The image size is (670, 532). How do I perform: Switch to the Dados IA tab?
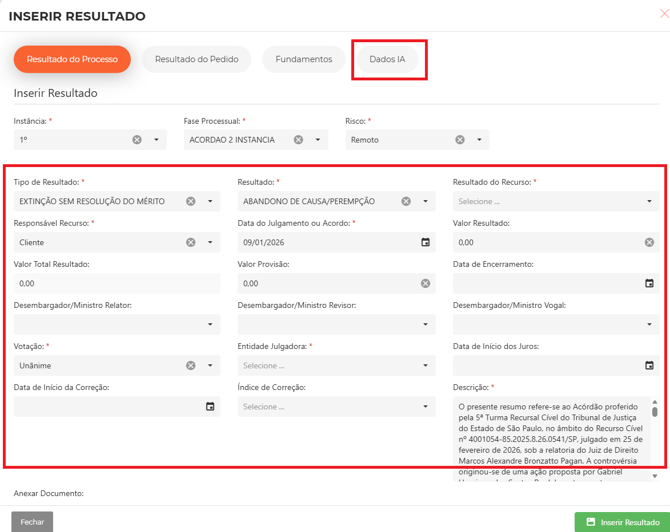click(387, 59)
